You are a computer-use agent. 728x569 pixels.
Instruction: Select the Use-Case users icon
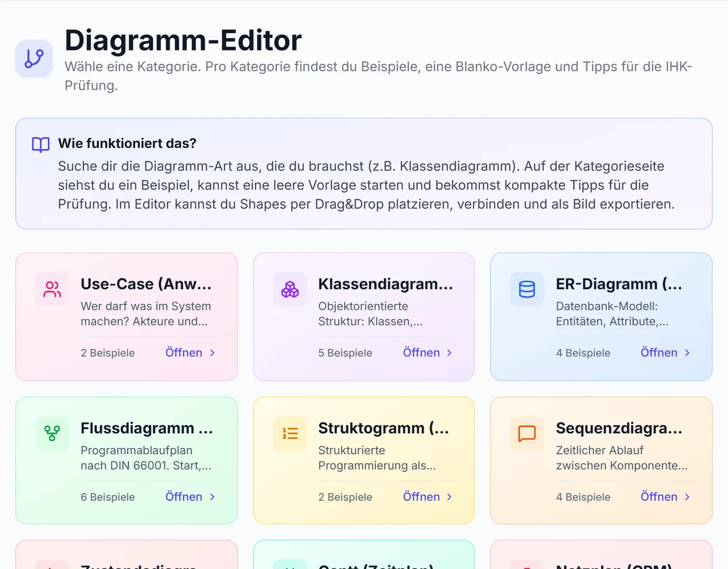click(x=52, y=289)
